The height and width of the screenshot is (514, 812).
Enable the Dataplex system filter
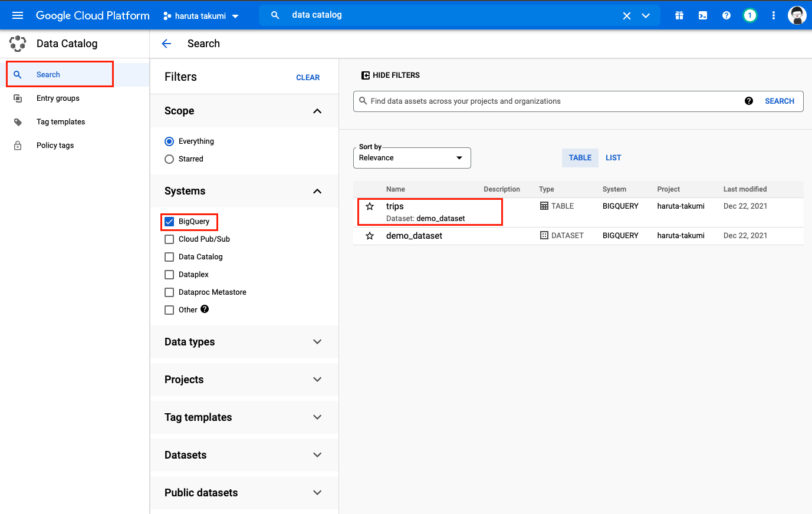pos(169,274)
